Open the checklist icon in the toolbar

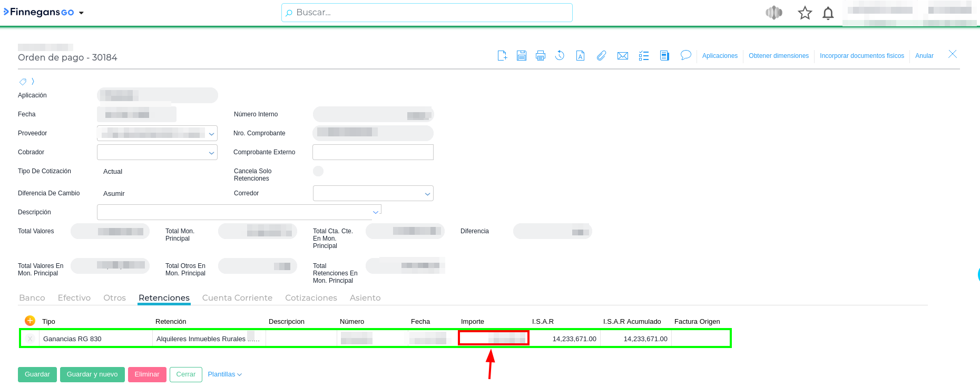[x=644, y=55]
